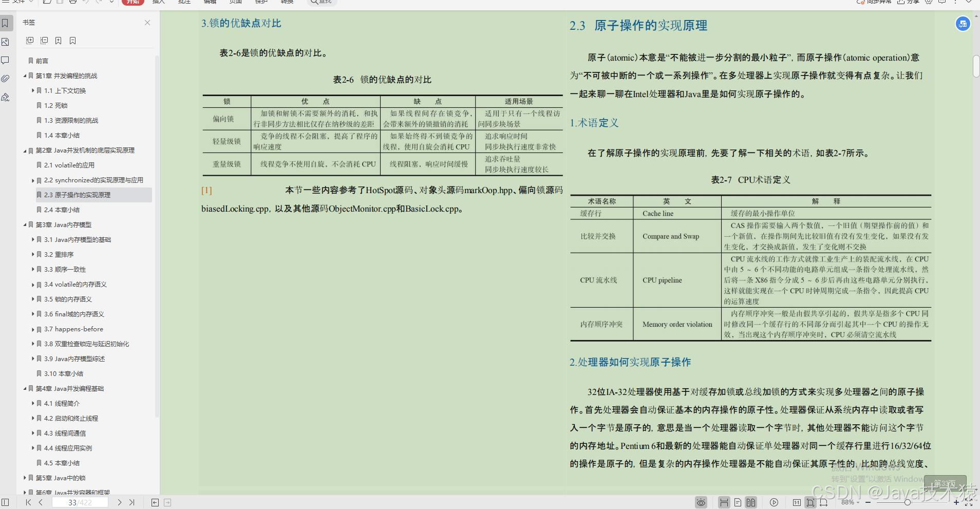Click the zoom slider handle
The height and width of the screenshot is (509, 980).
908,502
